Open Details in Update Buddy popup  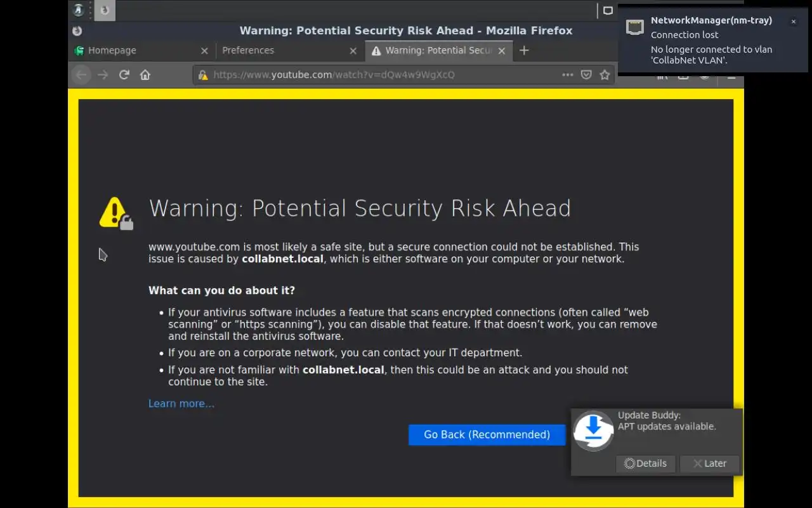pos(646,464)
